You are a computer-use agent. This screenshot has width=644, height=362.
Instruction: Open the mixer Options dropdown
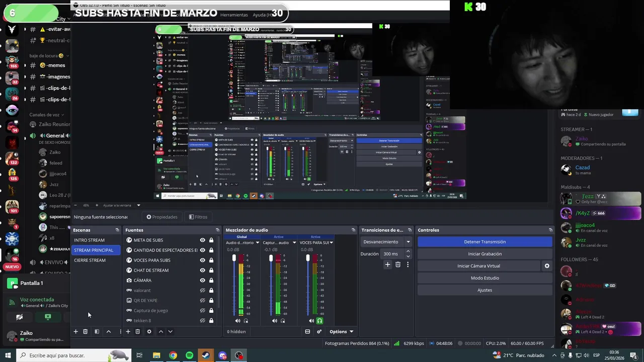(341, 331)
